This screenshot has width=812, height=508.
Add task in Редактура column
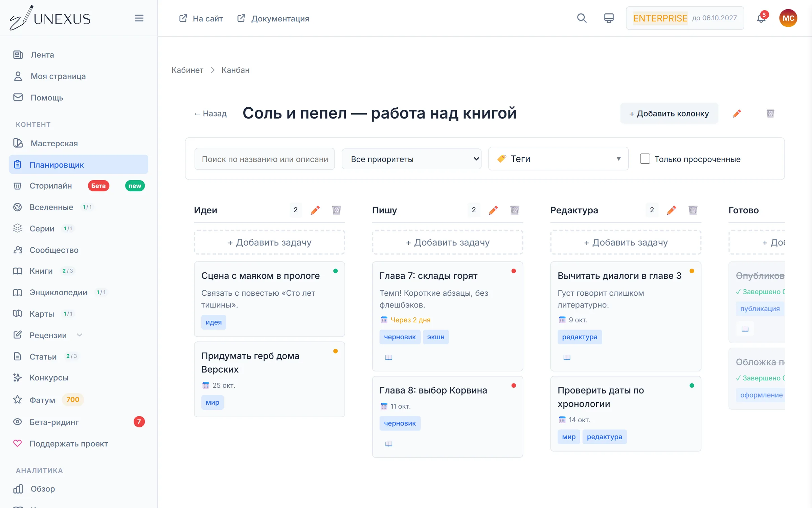[626, 242]
